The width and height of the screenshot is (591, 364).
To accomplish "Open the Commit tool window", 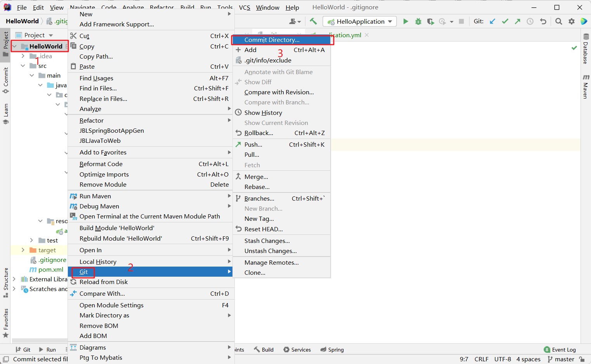I will click(5, 81).
